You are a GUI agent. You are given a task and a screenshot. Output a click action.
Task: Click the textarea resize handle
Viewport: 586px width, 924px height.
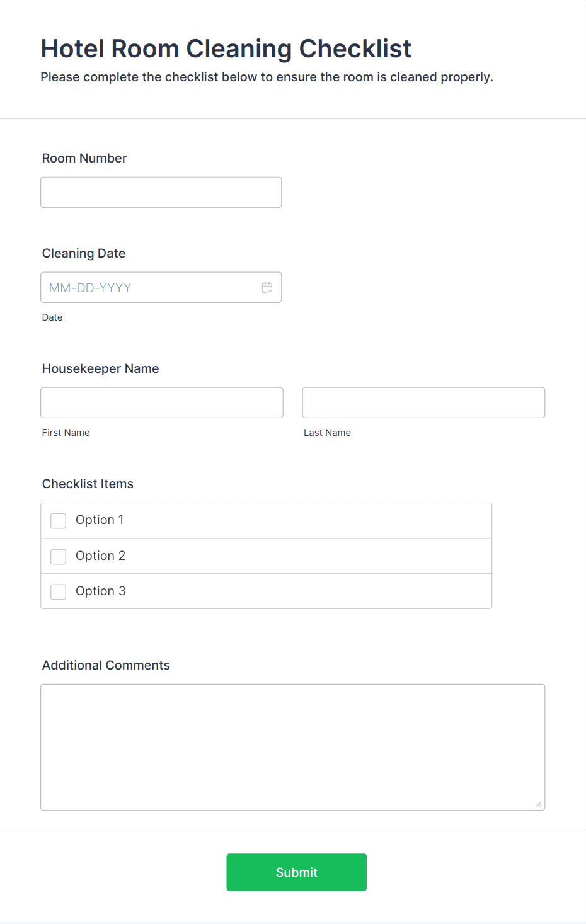click(540, 804)
